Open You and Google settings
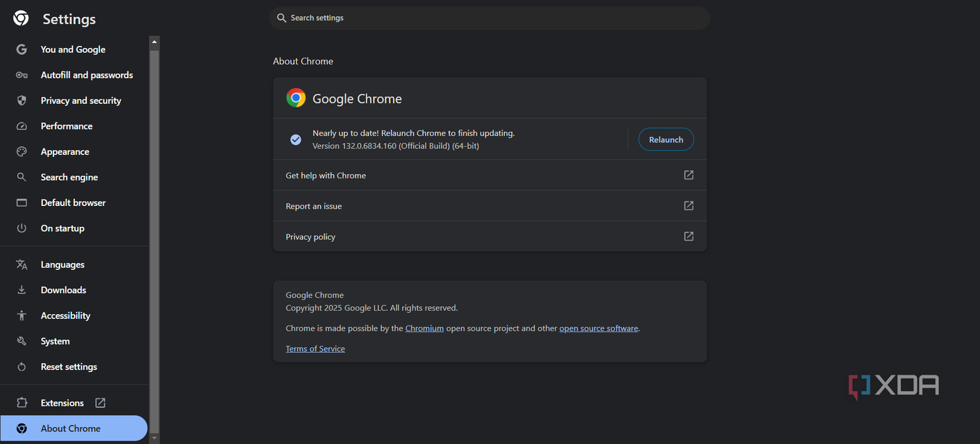This screenshot has height=444, width=980. [x=74, y=50]
